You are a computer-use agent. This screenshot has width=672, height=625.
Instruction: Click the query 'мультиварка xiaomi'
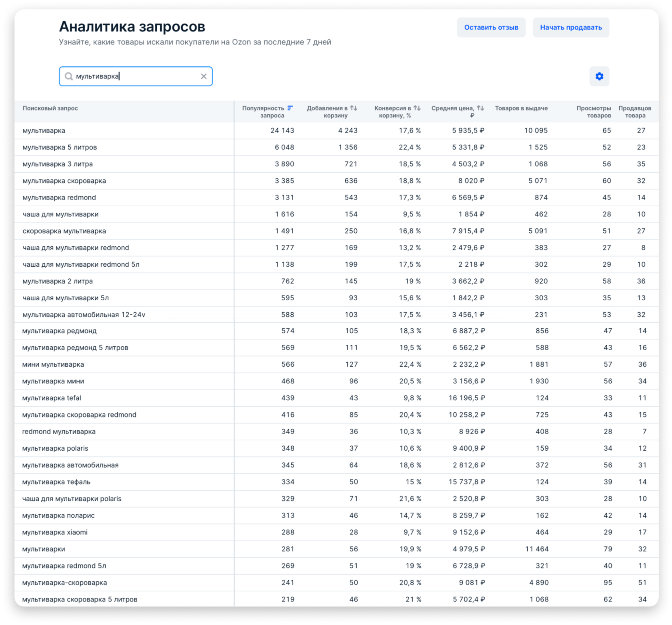pyautogui.click(x=54, y=532)
